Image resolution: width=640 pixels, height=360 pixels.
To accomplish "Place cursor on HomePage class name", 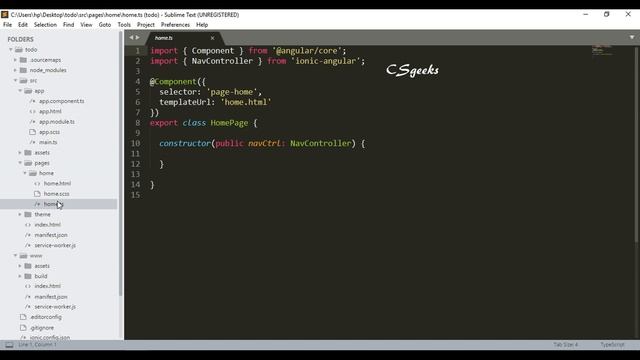I will click(x=229, y=123).
